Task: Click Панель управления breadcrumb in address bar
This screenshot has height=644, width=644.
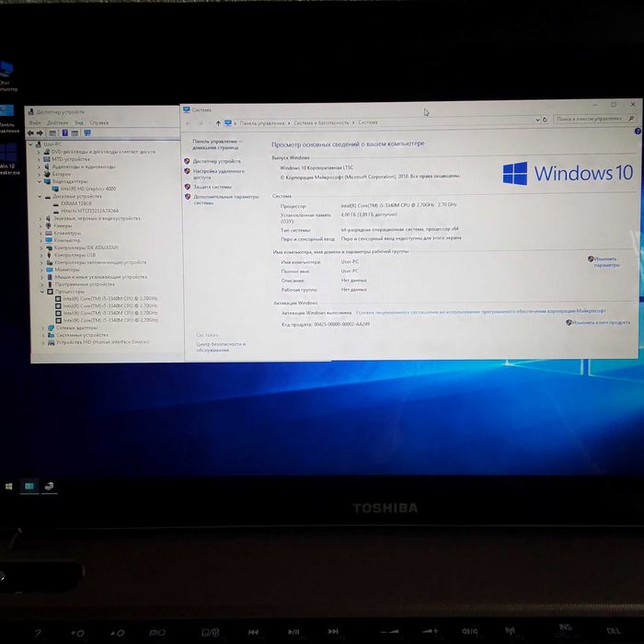Action: point(262,122)
